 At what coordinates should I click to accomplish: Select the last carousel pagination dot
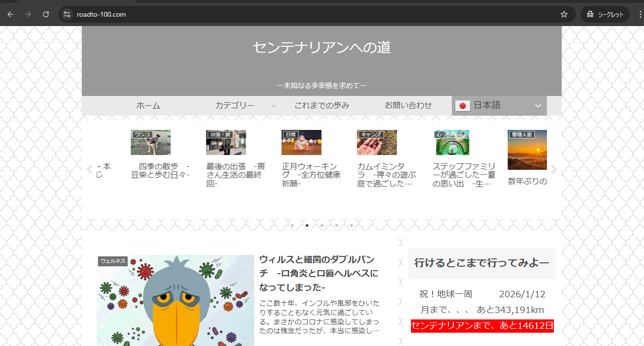[x=351, y=225]
